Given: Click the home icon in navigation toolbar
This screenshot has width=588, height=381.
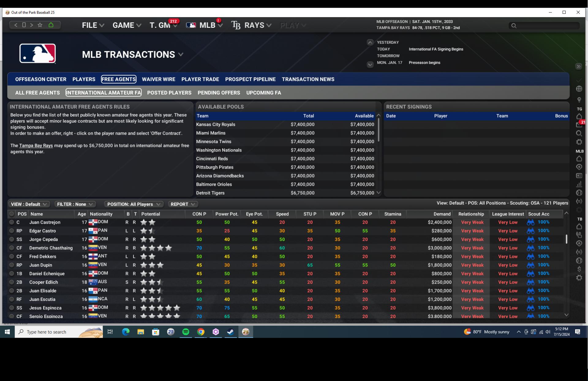Looking at the screenshot, I should tap(51, 25).
